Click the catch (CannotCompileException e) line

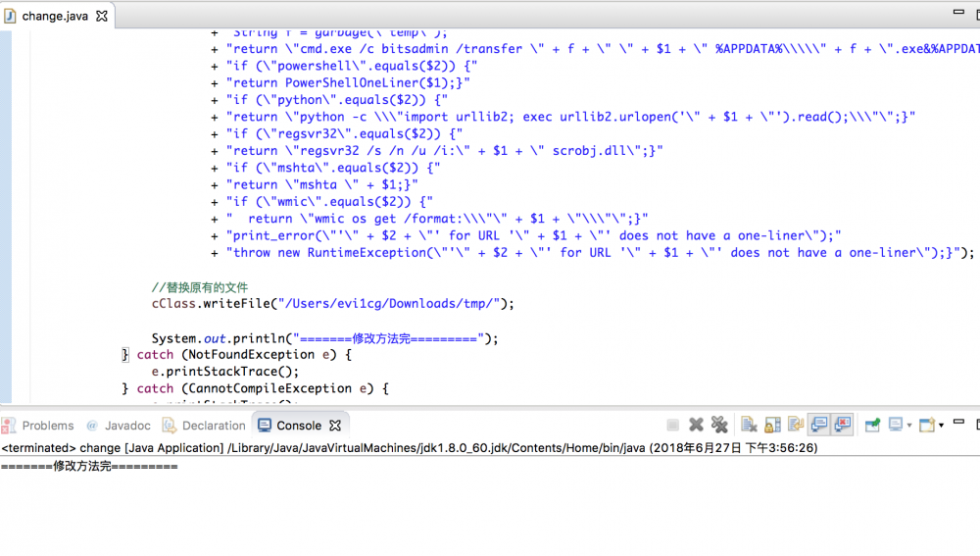pos(255,388)
